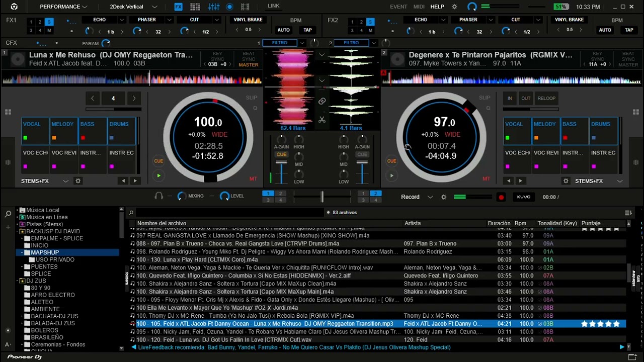The height and width of the screenshot is (362, 644).
Task: Adjust the crossfader
Action: (x=322, y=197)
